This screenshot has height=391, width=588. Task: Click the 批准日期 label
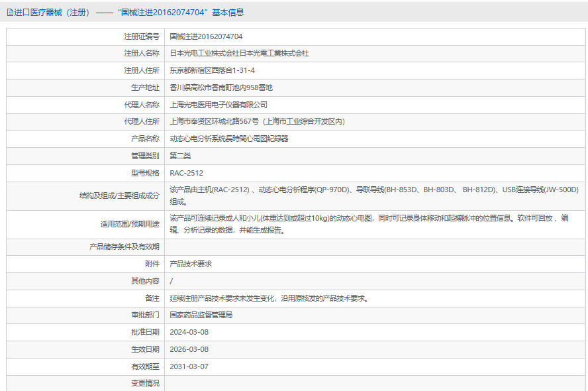[145, 333]
